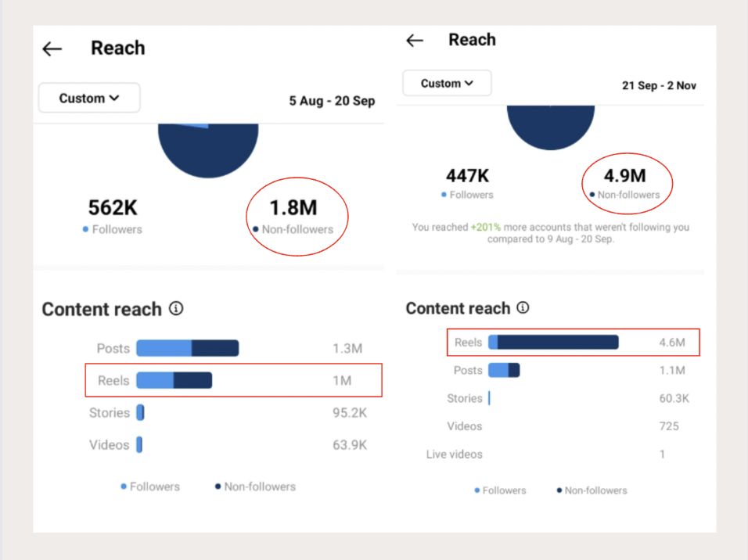Click the 'Videos' label in the 63.9K row

pos(110,445)
